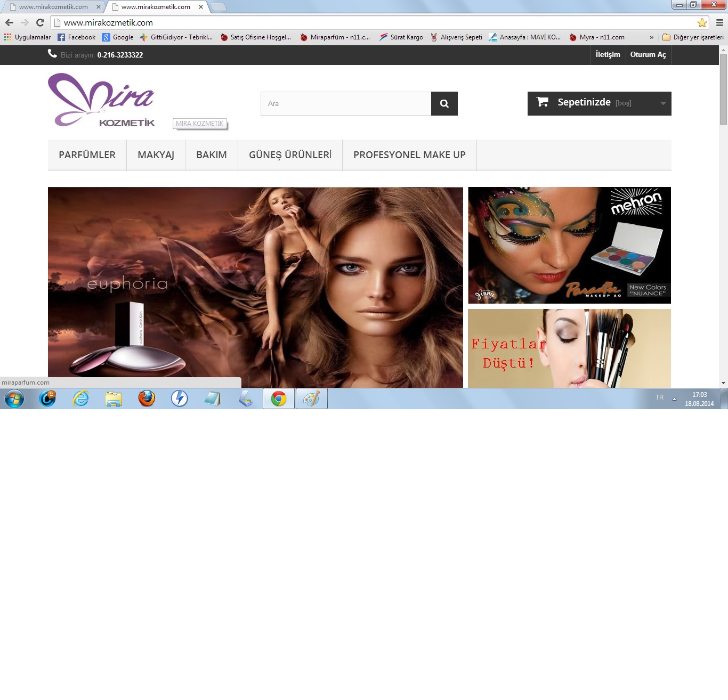Click the phone icon in the top bar
Viewport: 728px width, 700px height.
(x=52, y=53)
